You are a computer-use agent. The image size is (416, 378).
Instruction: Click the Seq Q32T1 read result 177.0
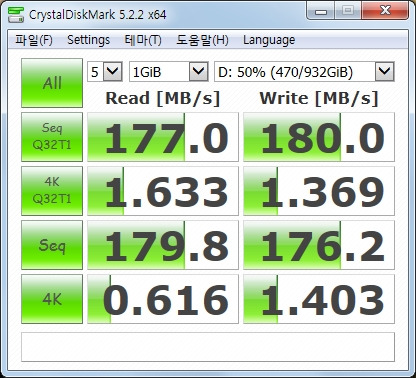[x=163, y=137]
